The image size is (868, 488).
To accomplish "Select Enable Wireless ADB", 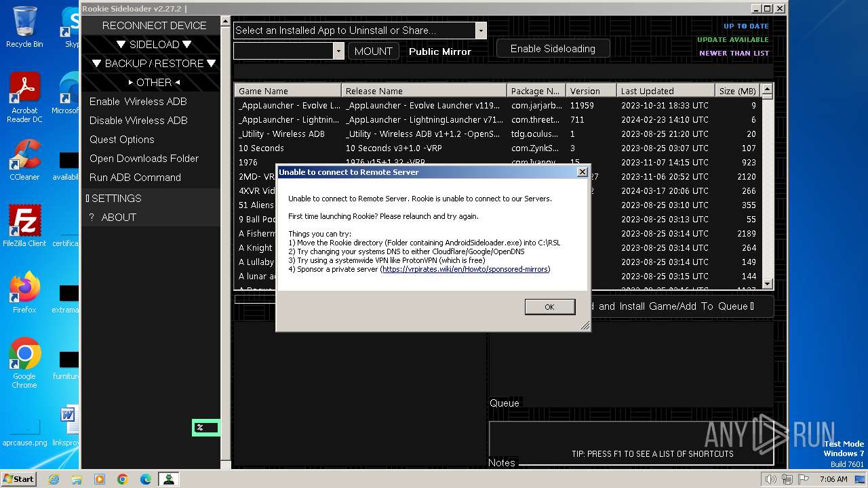I will pyautogui.click(x=138, y=101).
